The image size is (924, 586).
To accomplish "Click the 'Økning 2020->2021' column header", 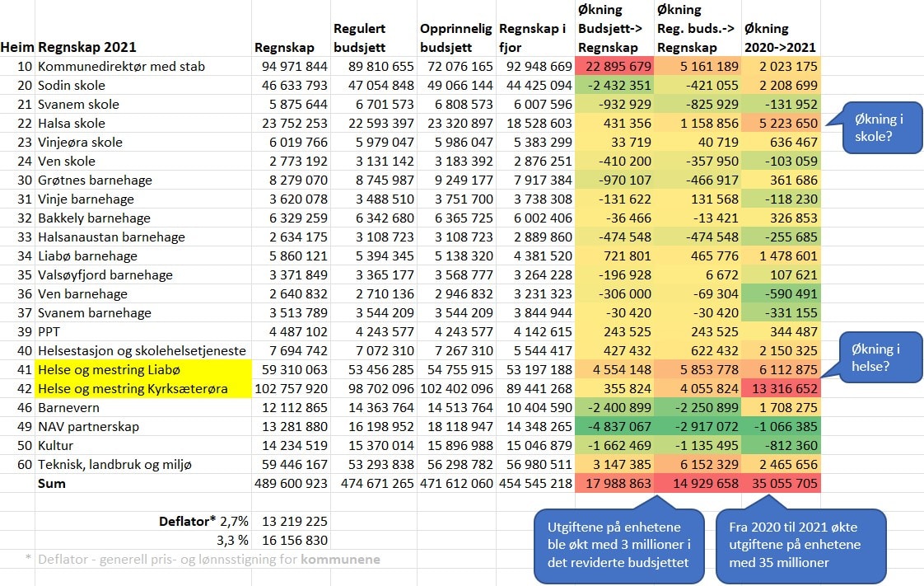I will click(780, 38).
